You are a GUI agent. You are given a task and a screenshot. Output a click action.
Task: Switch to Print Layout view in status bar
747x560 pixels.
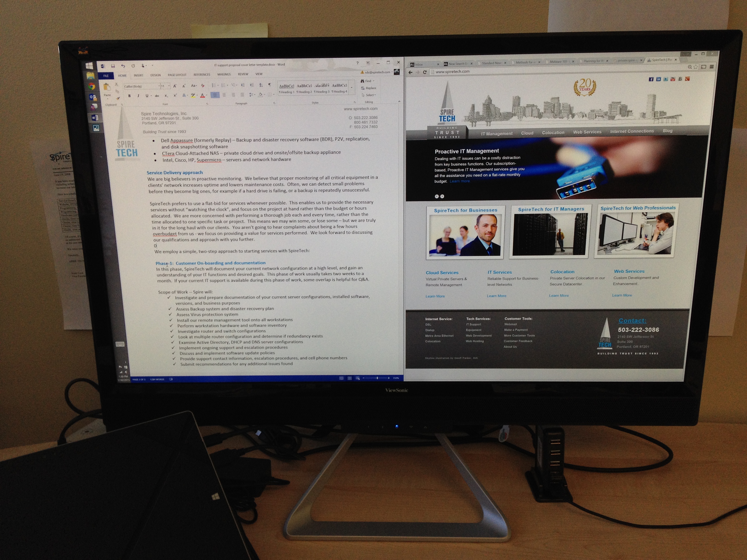pyautogui.click(x=349, y=378)
